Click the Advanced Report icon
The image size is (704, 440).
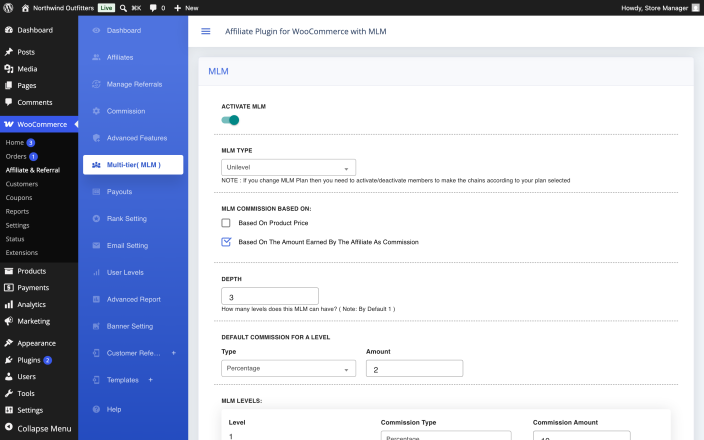(x=96, y=299)
